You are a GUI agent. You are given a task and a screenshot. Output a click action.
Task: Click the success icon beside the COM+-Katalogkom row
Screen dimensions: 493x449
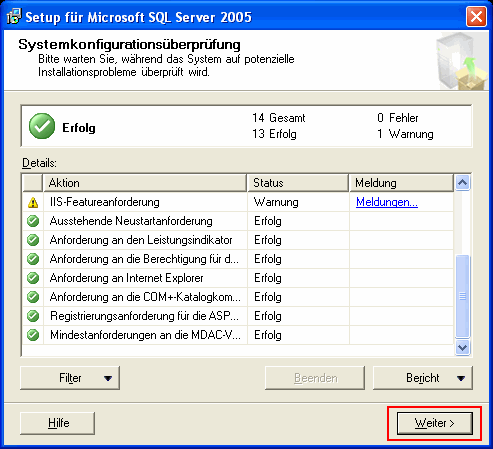click(33, 297)
